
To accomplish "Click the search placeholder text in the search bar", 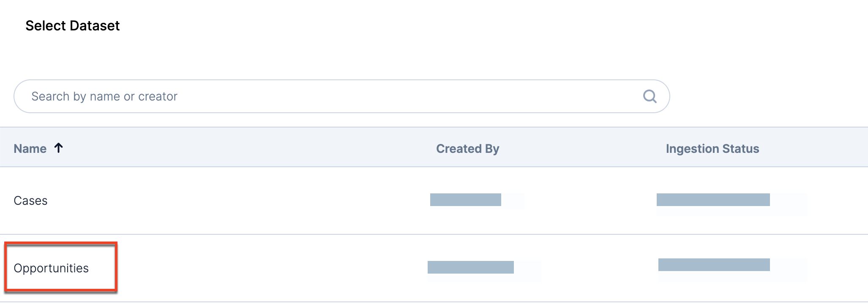I will pyautogui.click(x=104, y=96).
